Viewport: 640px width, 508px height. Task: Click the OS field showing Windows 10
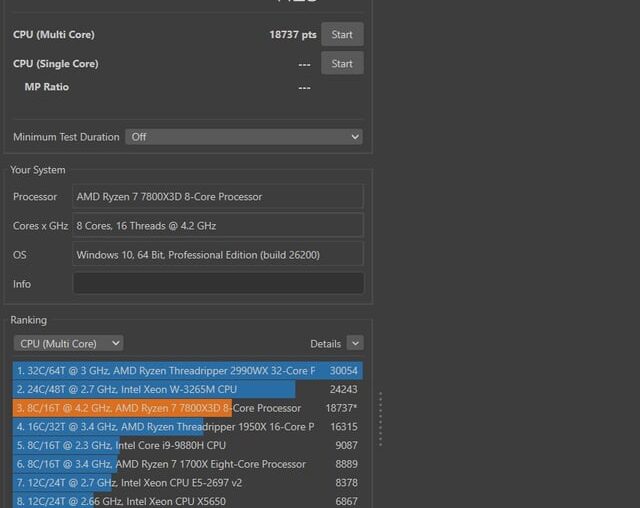(218, 255)
